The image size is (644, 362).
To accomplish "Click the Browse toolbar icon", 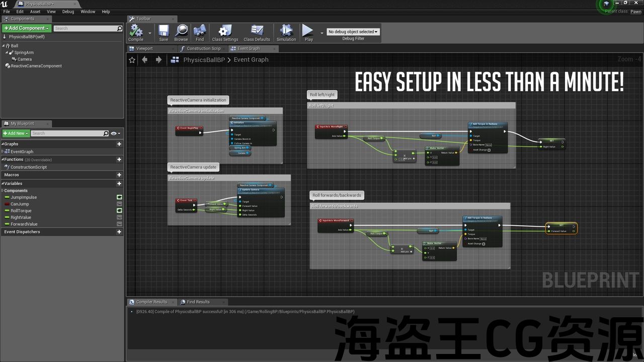I will [x=181, y=31].
